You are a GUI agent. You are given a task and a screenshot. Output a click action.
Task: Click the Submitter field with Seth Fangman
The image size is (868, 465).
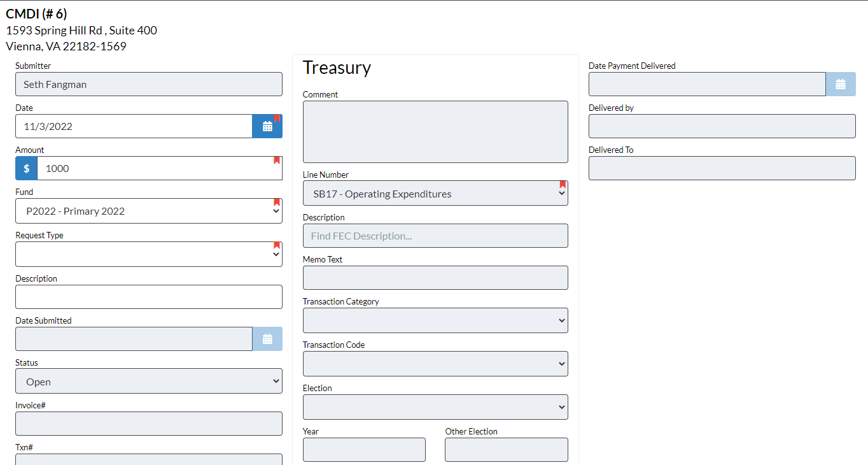tap(149, 84)
